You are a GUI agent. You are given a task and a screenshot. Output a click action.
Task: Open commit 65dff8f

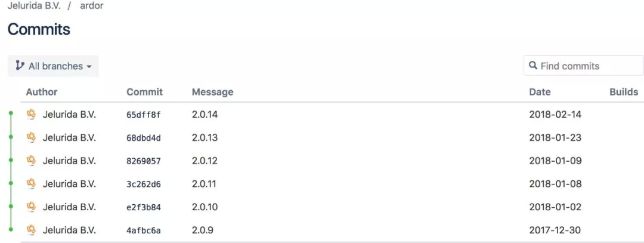143,115
